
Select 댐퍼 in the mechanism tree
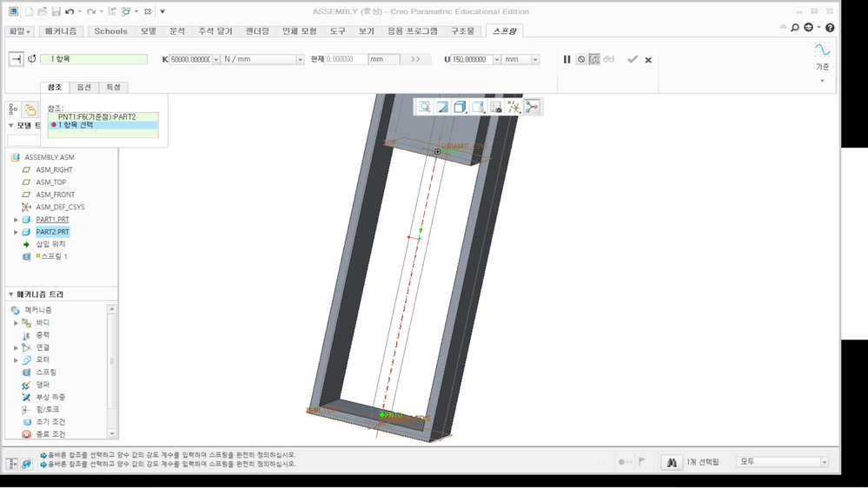tap(43, 385)
